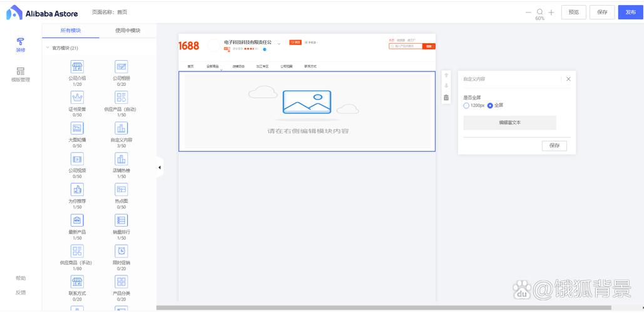Click the zoom out minus icon
Image resolution: width=644 pixels, height=313 pixels.
coord(528,13)
